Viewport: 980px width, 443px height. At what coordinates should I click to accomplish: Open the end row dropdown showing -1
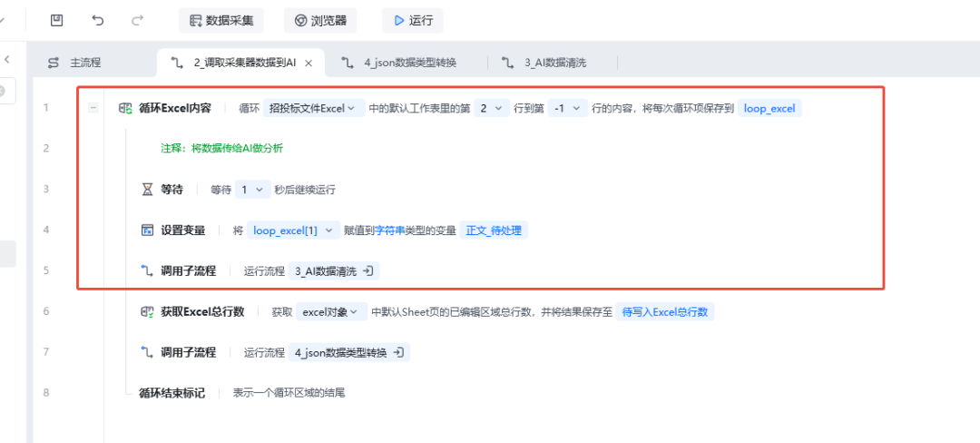click(567, 108)
